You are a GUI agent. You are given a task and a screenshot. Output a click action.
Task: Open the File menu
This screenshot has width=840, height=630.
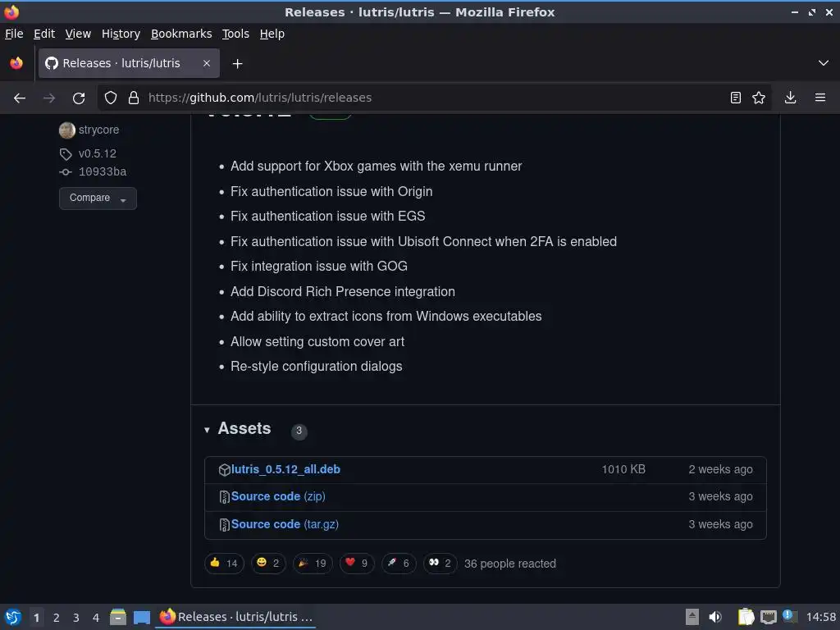(x=14, y=34)
